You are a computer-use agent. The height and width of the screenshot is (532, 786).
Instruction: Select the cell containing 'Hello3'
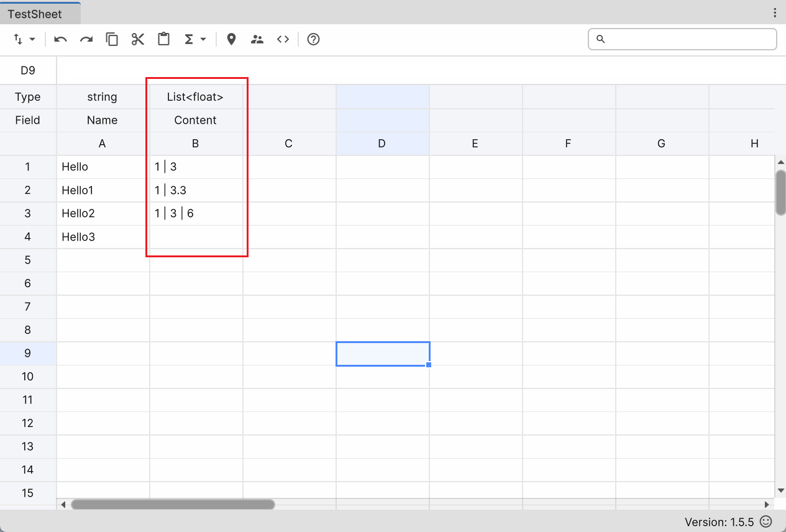[x=103, y=237]
